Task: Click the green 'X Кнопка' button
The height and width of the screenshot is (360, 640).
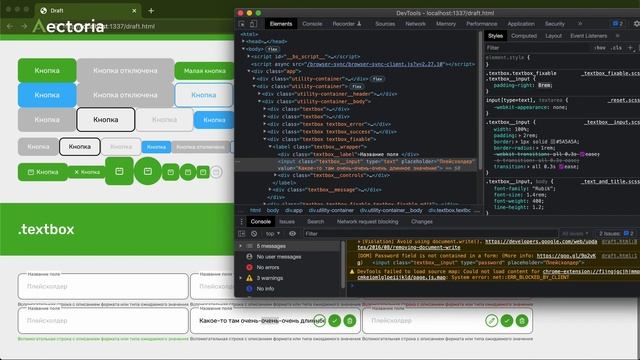Action: [87, 172]
